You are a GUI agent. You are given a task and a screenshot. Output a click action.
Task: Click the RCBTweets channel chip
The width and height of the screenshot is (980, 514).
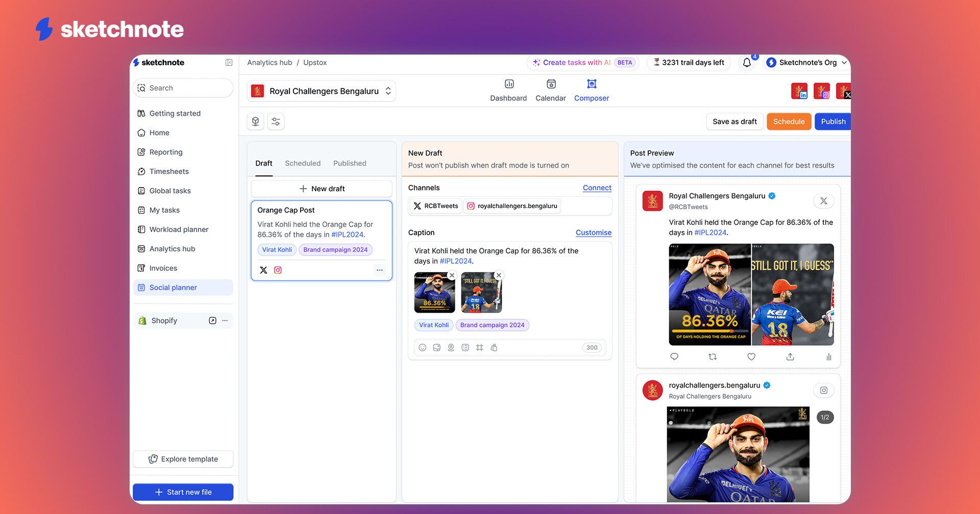[436, 206]
